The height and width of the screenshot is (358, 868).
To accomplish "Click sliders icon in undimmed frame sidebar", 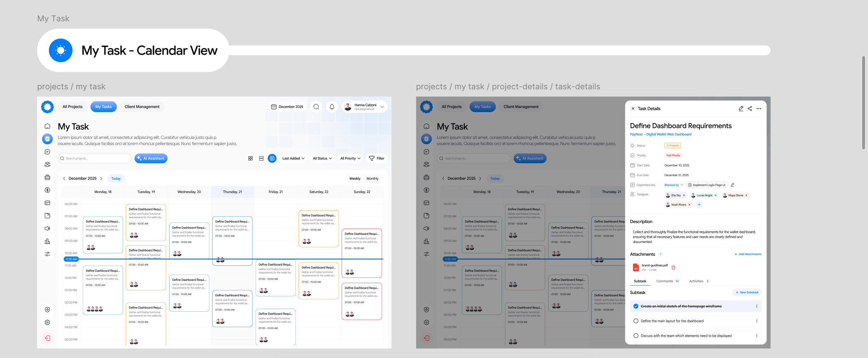I will pyautogui.click(x=47, y=254).
